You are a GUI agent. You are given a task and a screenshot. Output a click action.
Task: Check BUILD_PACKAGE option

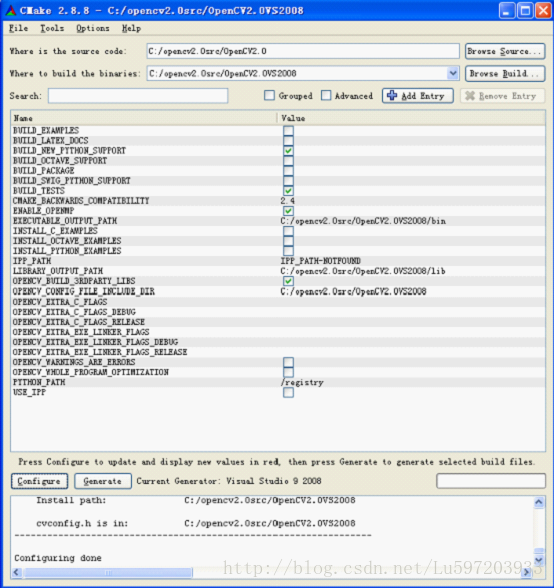pyautogui.click(x=288, y=171)
